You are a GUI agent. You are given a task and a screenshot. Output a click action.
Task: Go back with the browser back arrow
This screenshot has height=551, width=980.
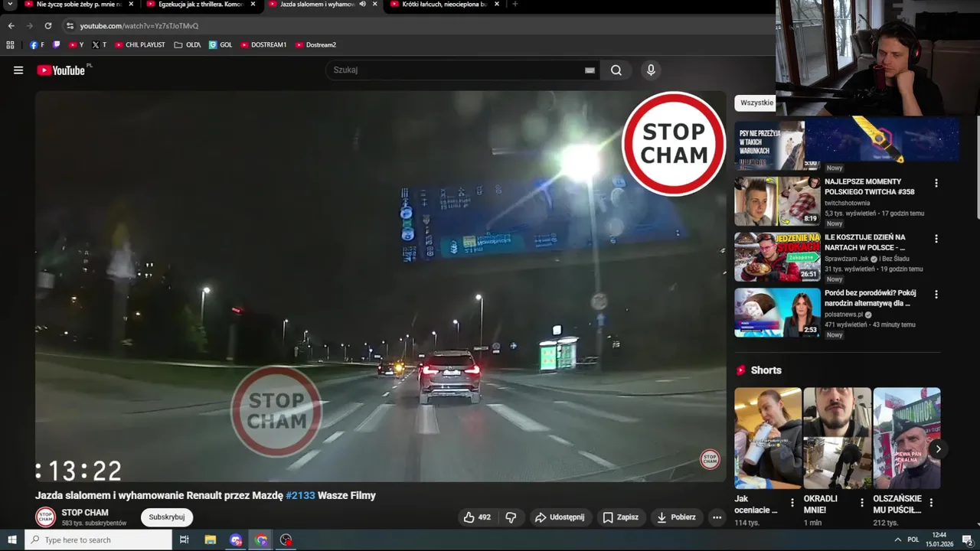point(11,26)
